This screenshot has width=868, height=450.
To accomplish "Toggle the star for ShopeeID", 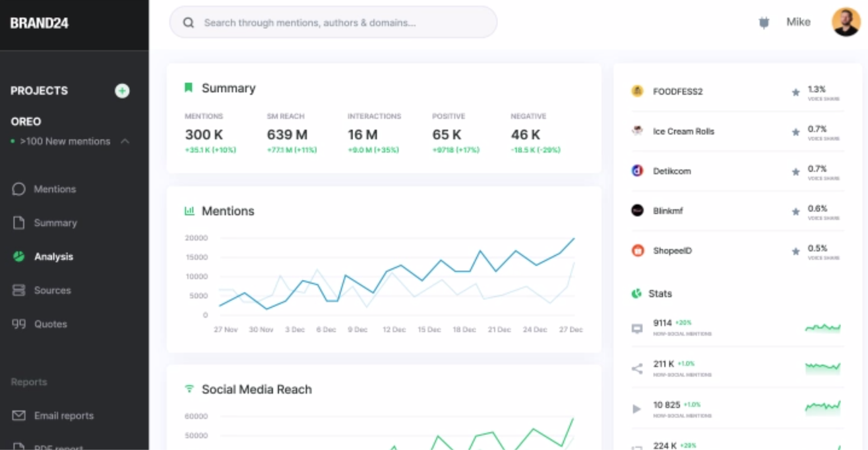I will pos(795,251).
